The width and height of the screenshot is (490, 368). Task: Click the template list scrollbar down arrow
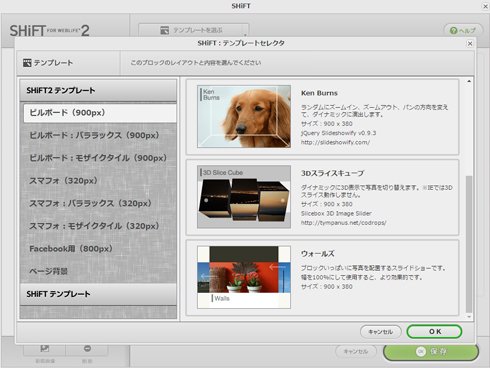[469, 317]
